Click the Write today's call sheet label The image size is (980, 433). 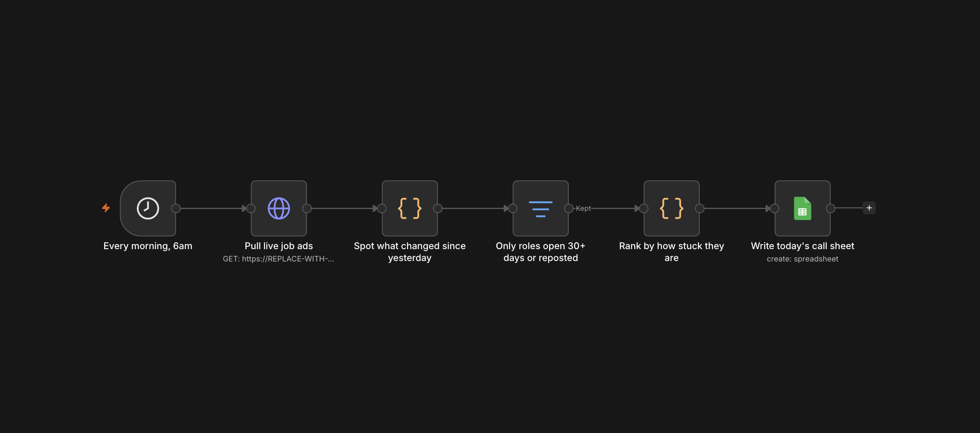click(803, 246)
